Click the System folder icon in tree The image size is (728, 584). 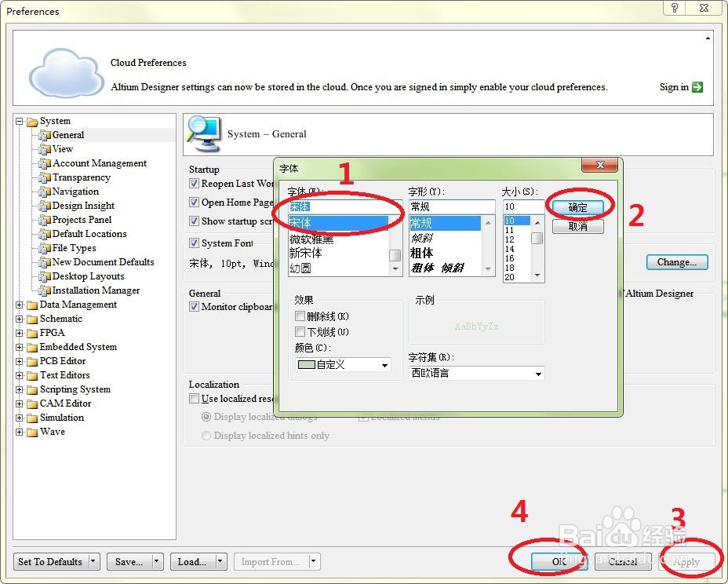(32, 122)
